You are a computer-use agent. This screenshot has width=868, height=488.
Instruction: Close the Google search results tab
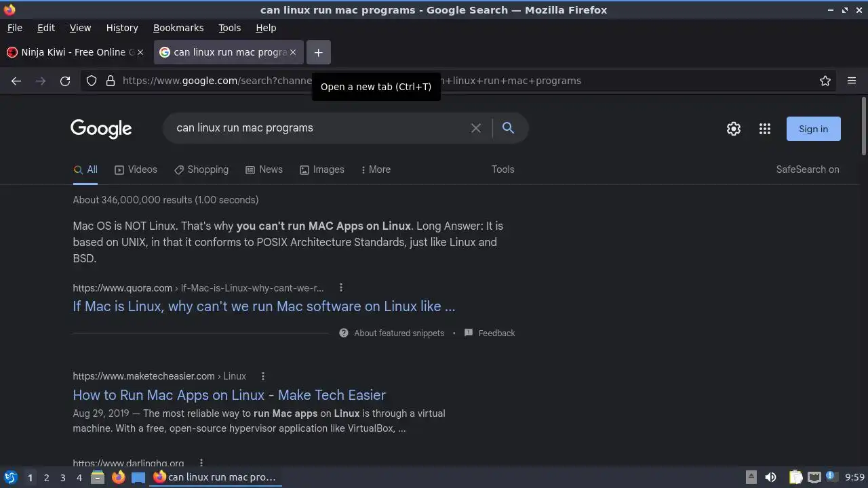click(x=293, y=52)
